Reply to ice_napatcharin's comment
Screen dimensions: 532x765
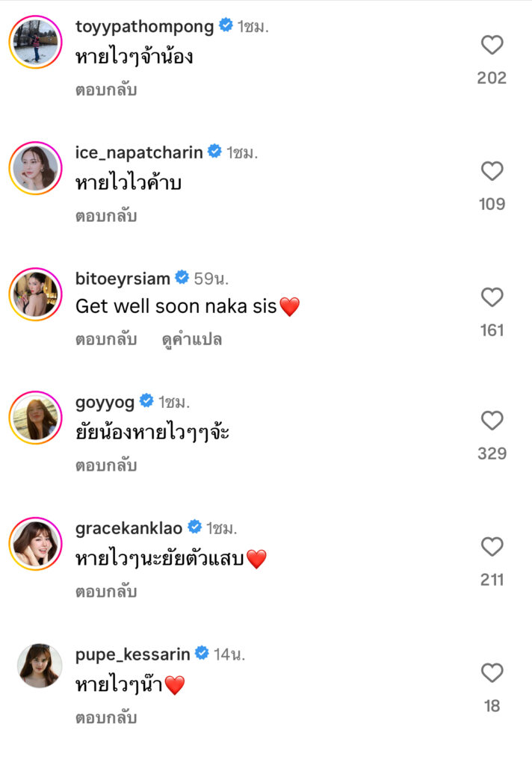pos(106,217)
